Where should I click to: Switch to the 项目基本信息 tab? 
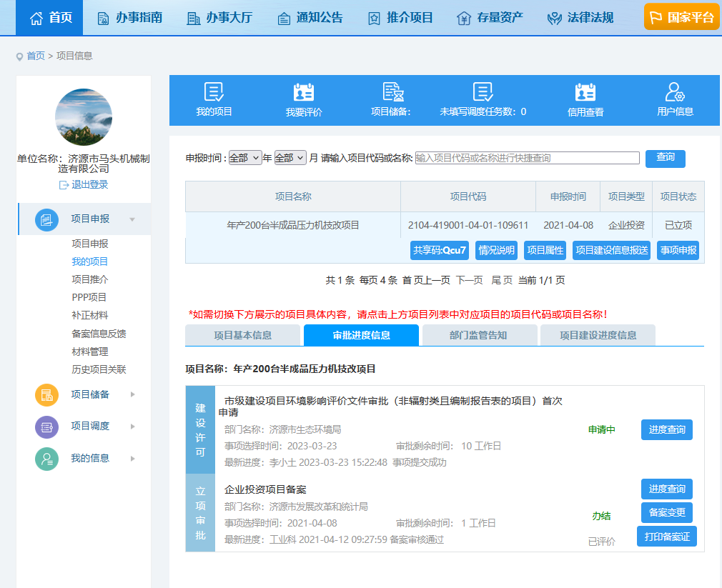[242, 335]
